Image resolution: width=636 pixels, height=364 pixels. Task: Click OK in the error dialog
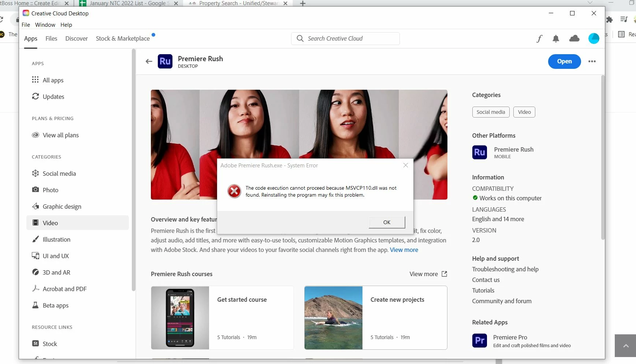point(387,222)
